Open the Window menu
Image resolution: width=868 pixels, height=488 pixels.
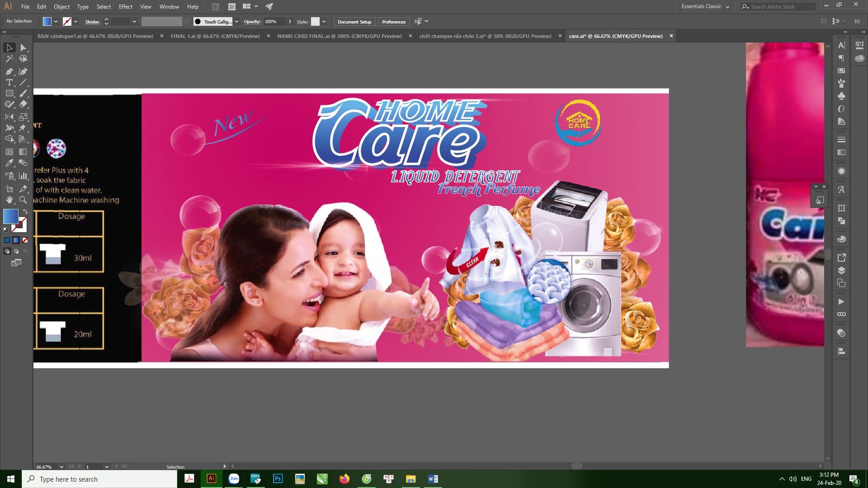tap(169, 7)
